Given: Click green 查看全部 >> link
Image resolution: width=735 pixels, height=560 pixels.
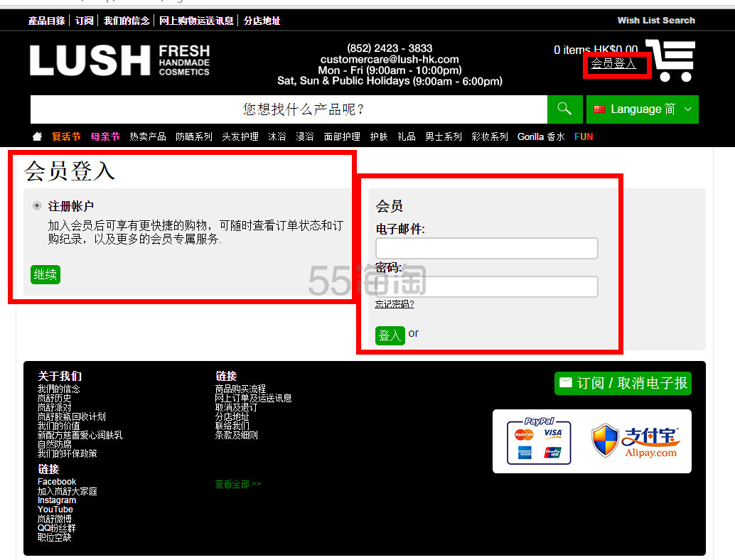Looking at the screenshot, I should tap(238, 484).
